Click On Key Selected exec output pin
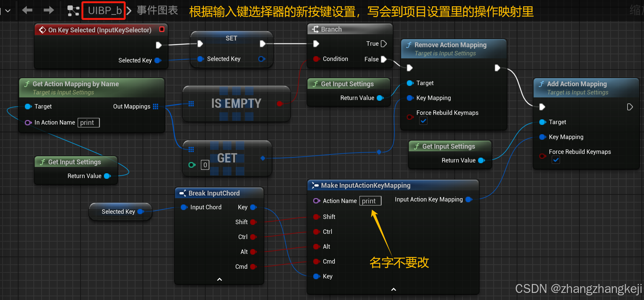Viewport: 644px width, 300px height. click(x=158, y=45)
